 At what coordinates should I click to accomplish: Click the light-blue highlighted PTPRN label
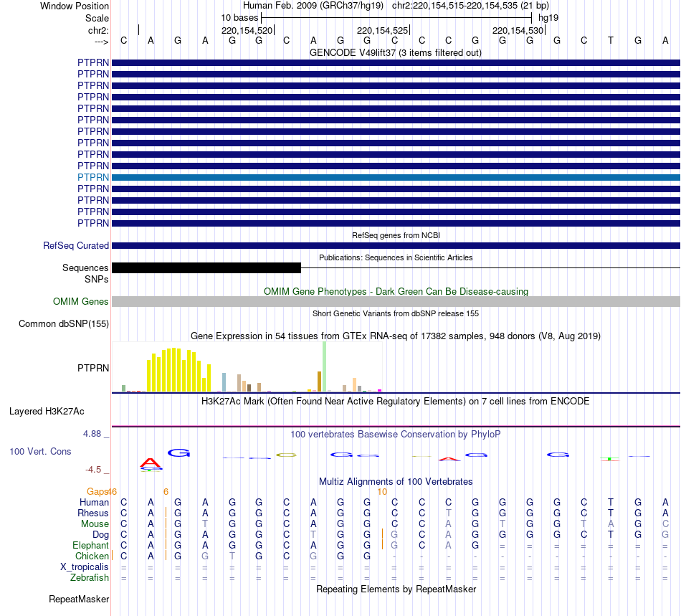point(93,177)
